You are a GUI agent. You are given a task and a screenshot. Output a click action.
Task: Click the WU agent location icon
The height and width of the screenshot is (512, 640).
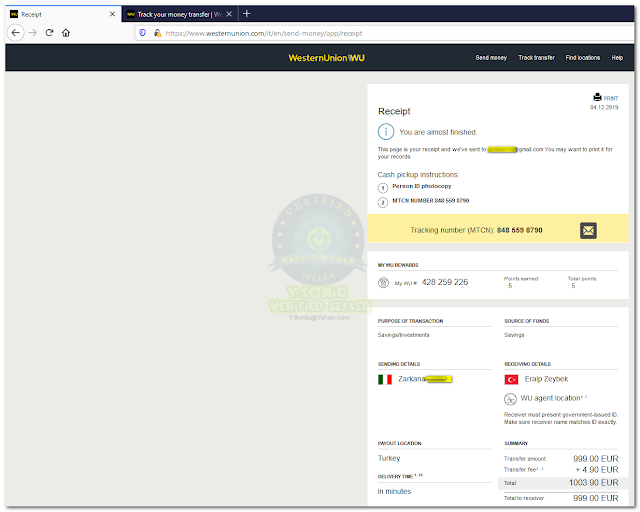(510, 398)
